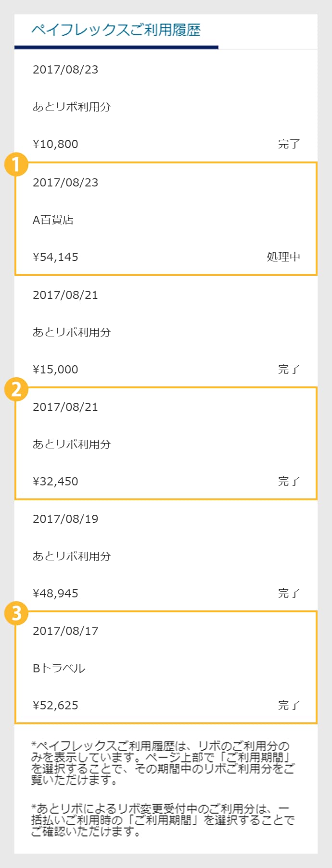Image resolution: width=332 pixels, height=868 pixels.
Task: Open the Bトラベル transaction entry
Action: [59, 669]
